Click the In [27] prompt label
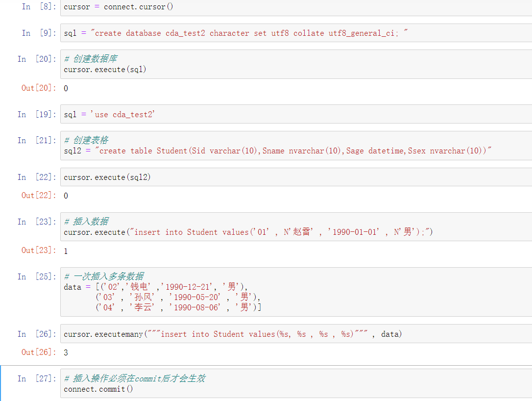This screenshot has width=532, height=401. coord(36,378)
